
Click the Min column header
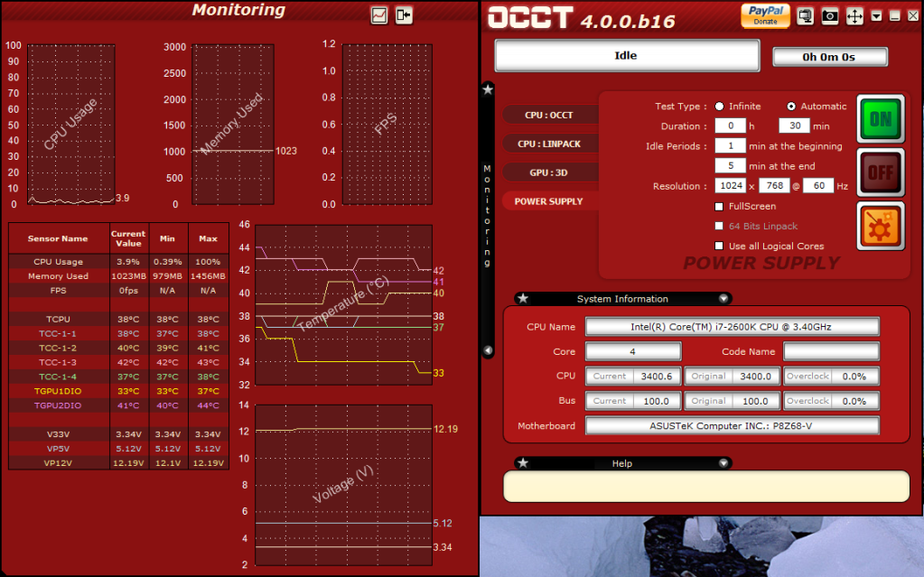coord(167,238)
